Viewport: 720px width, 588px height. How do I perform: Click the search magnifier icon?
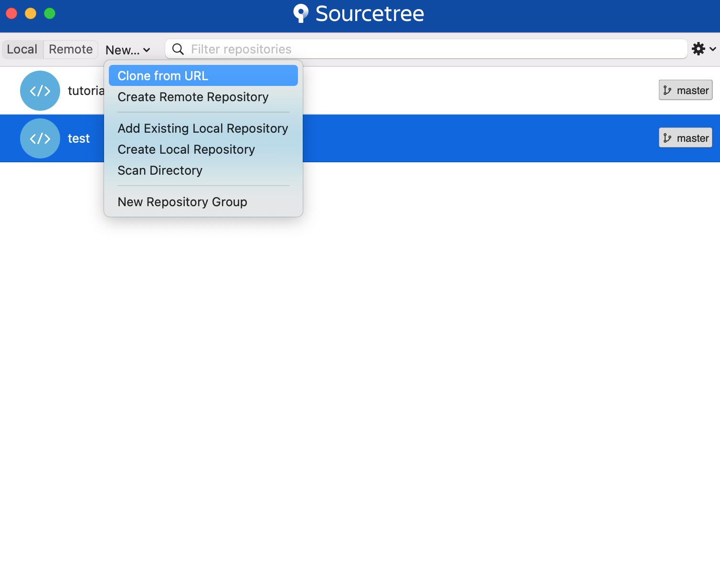[x=178, y=49]
